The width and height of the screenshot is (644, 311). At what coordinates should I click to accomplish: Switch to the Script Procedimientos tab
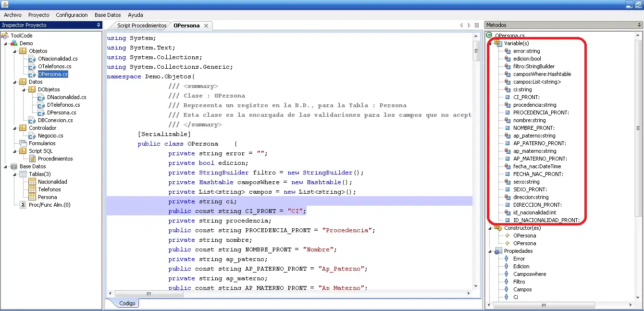[142, 25]
